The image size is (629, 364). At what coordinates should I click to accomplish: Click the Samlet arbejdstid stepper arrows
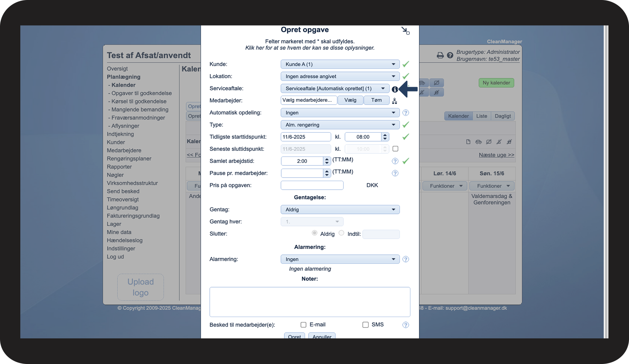[327, 161]
